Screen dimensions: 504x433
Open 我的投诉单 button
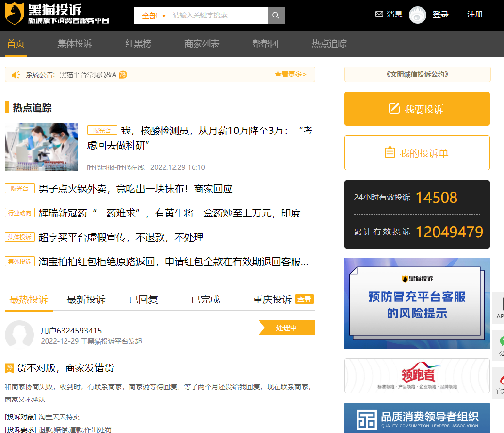click(417, 153)
